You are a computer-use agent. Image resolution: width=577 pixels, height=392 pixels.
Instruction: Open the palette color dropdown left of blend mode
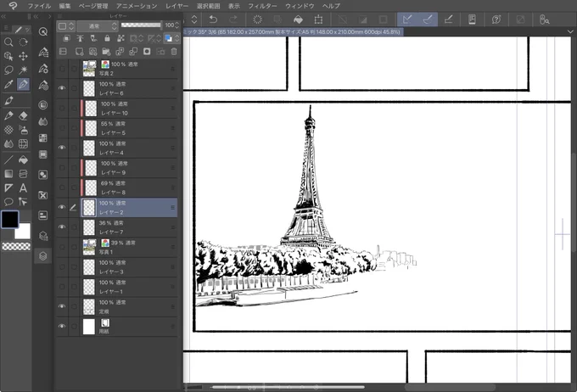pyautogui.click(x=66, y=25)
